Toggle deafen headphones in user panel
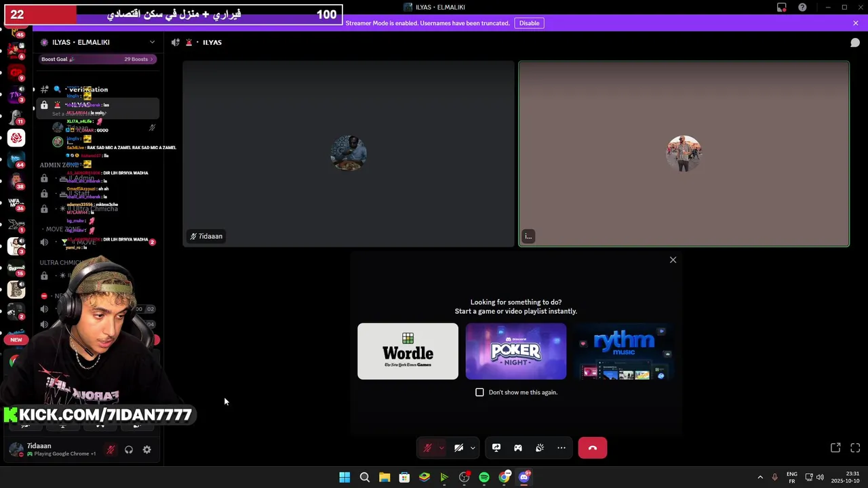 pos(129,449)
